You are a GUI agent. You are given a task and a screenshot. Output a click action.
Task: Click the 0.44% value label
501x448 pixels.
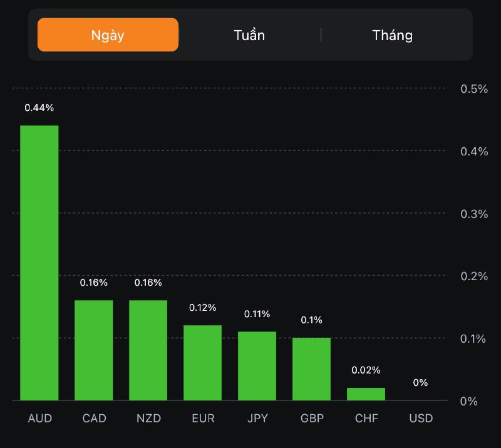(39, 108)
